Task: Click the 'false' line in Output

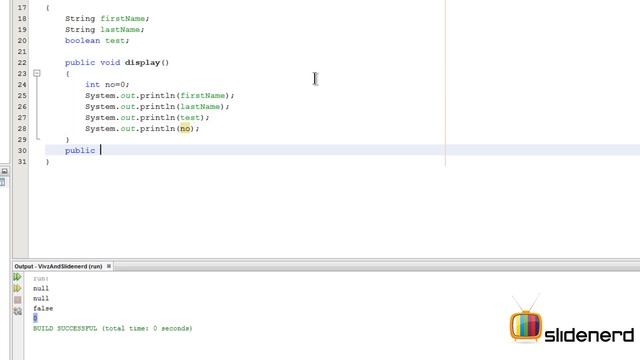Action: point(43,309)
